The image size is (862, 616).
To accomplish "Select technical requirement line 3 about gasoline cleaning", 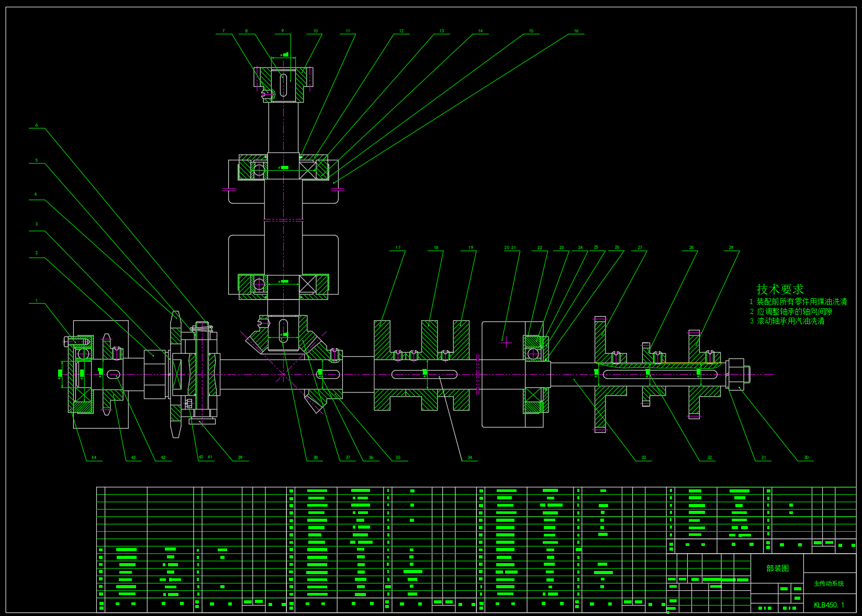I will click(787, 321).
